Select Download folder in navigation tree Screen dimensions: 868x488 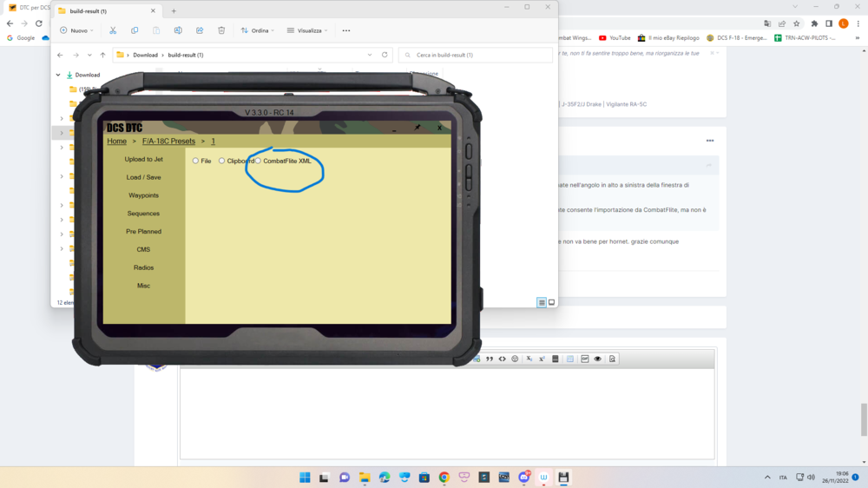pyautogui.click(x=83, y=75)
